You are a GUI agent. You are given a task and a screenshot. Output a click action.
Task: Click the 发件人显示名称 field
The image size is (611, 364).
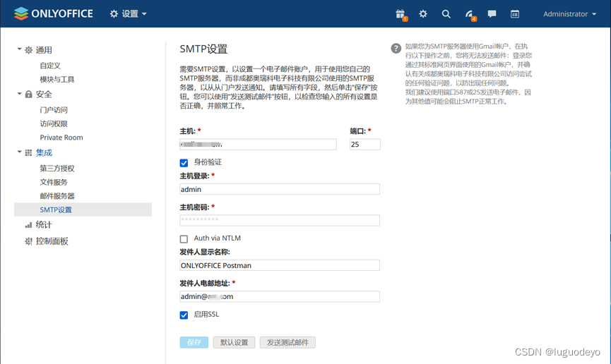tap(280, 265)
